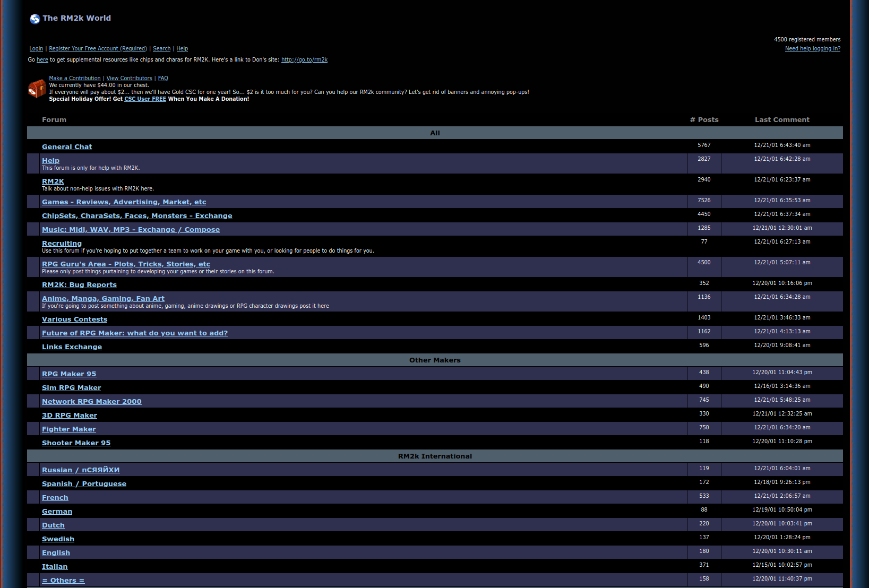Open RM2K: Bug Reports forum
Viewport: 869px width, 588px height.
(79, 285)
